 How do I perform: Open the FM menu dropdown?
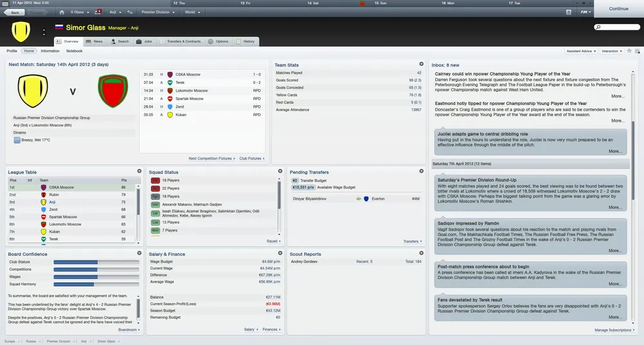[585, 12]
